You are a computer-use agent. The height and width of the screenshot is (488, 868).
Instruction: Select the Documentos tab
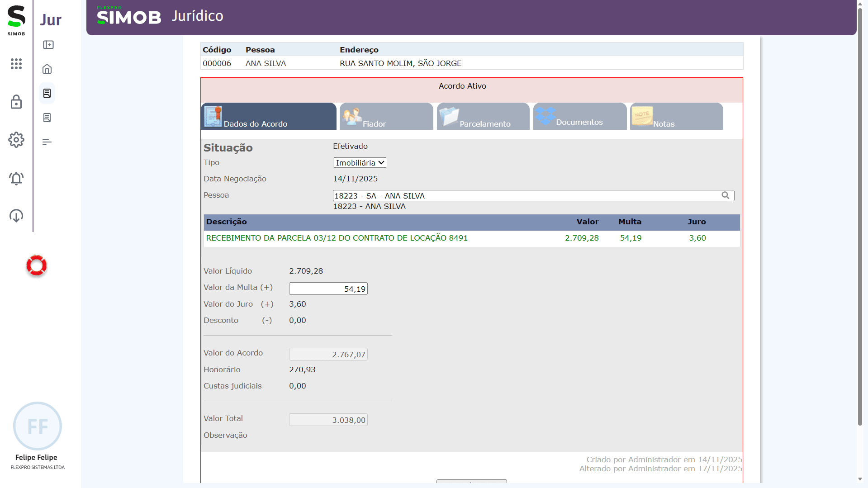[580, 117]
